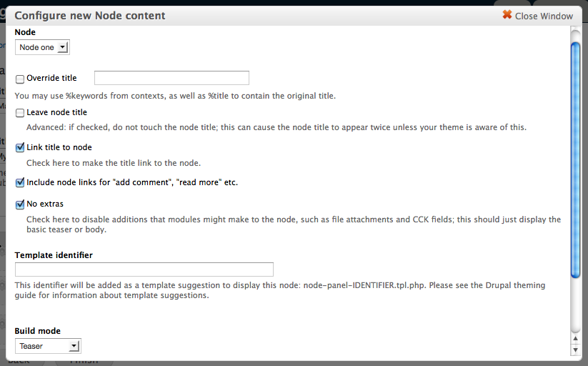The height and width of the screenshot is (366, 588).
Task: Click the Configure new Node content title
Action: click(90, 15)
